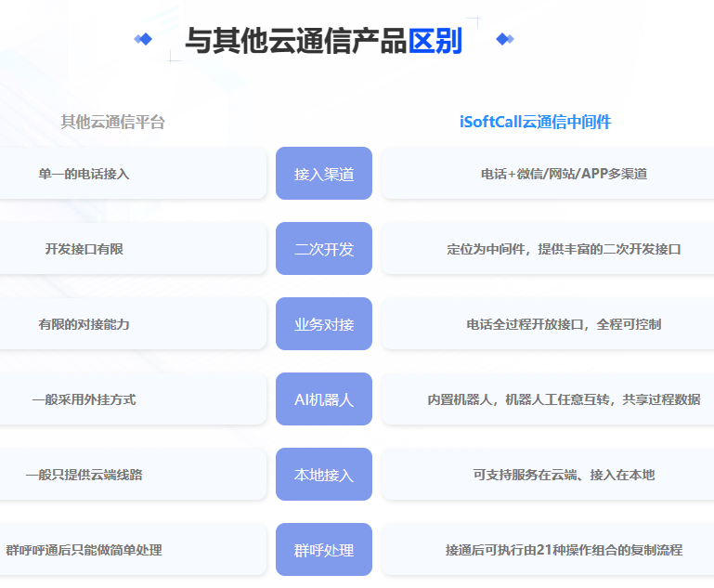Click the left diamond icon beside title
Screen dimensions: 714x588
(143, 39)
